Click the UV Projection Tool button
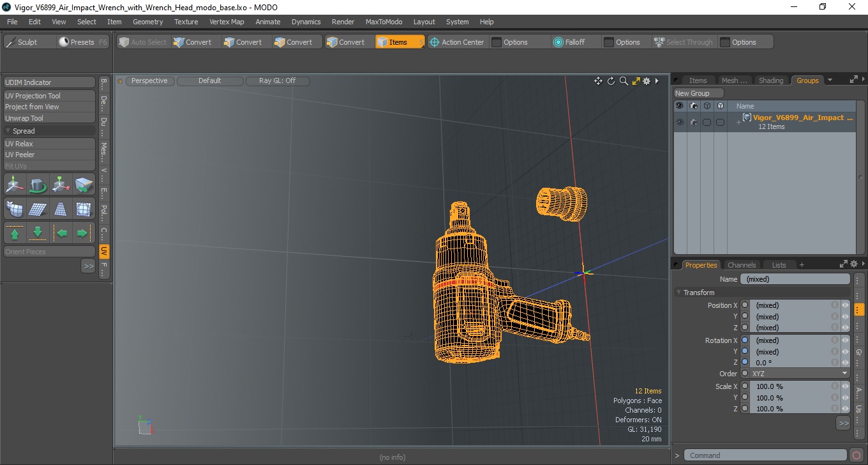 point(50,96)
